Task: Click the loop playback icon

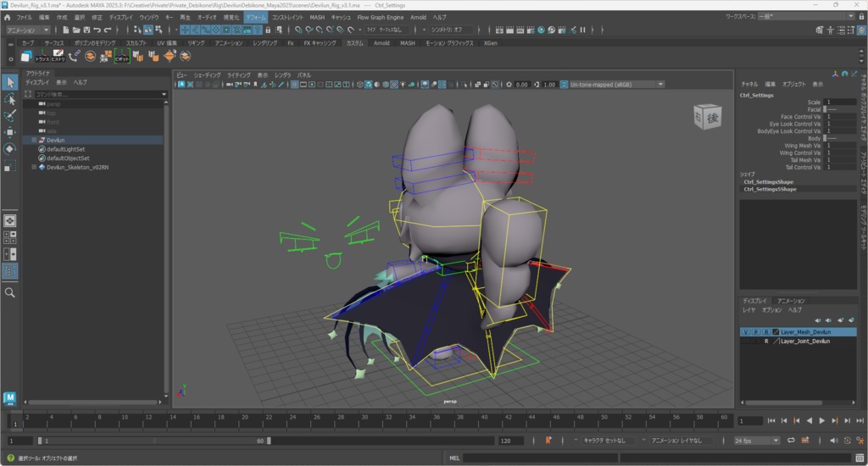Action: click(792, 441)
